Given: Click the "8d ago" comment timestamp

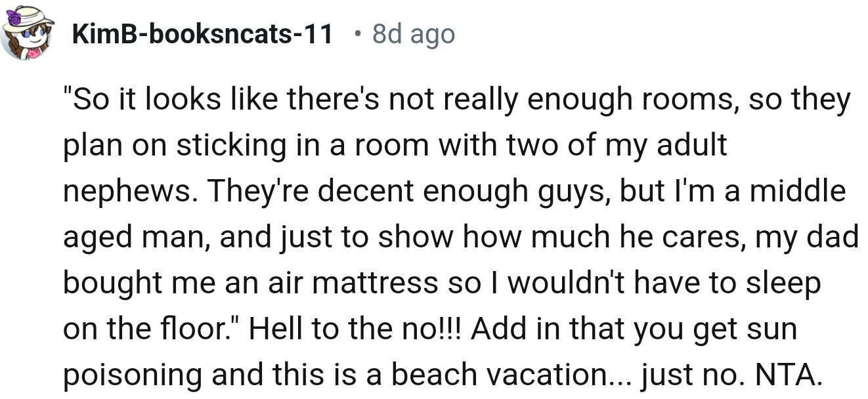Looking at the screenshot, I should [413, 33].
